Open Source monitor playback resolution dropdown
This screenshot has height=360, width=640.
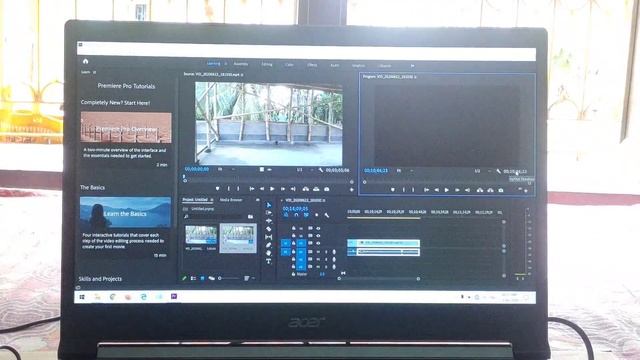tap(304, 170)
